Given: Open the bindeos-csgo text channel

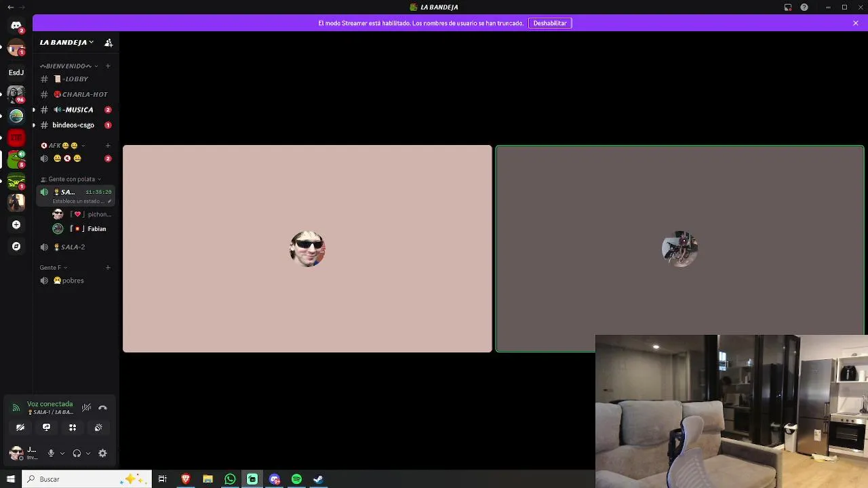Looking at the screenshot, I should (76, 125).
